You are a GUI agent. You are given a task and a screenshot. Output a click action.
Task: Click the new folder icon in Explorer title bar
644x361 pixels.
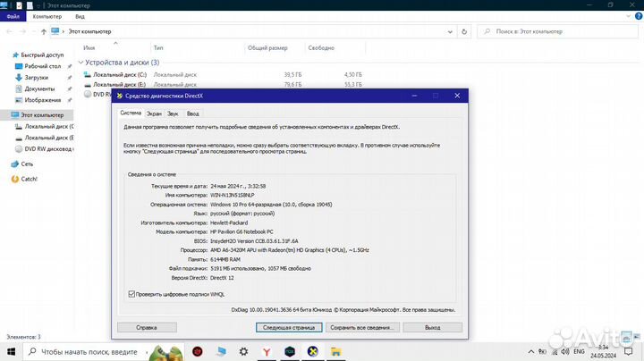pos(30,5)
